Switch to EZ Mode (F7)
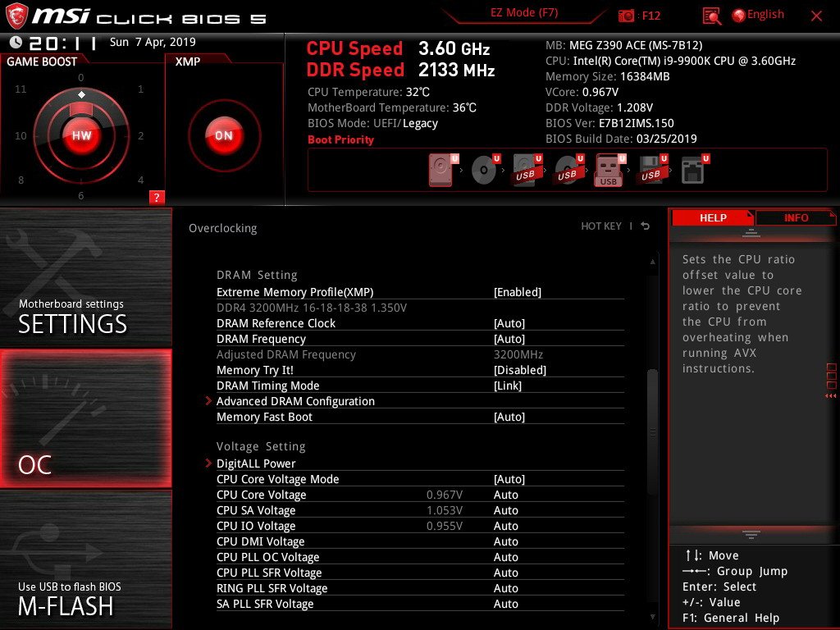 pos(524,13)
